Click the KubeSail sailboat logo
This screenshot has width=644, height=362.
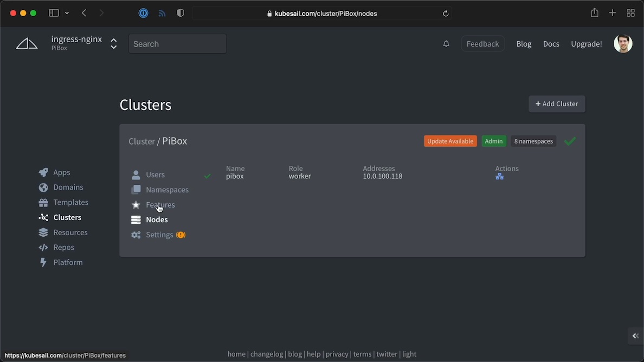tap(27, 43)
